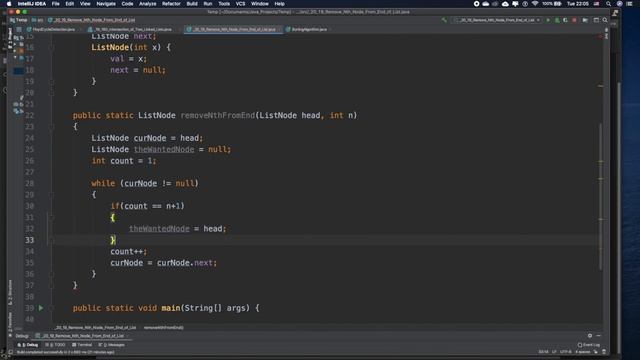Click the src breadcrumb in the navigation bar

tap(38, 20)
